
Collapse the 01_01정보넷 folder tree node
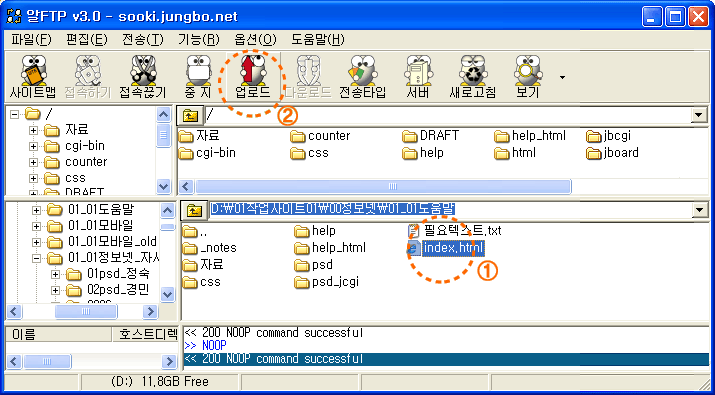point(36,258)
